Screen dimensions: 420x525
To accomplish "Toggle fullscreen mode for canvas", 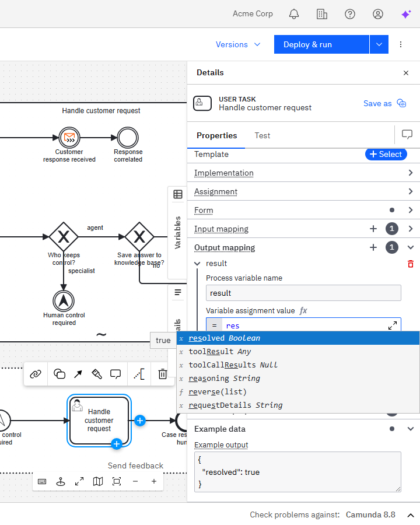I will point(79,481).
